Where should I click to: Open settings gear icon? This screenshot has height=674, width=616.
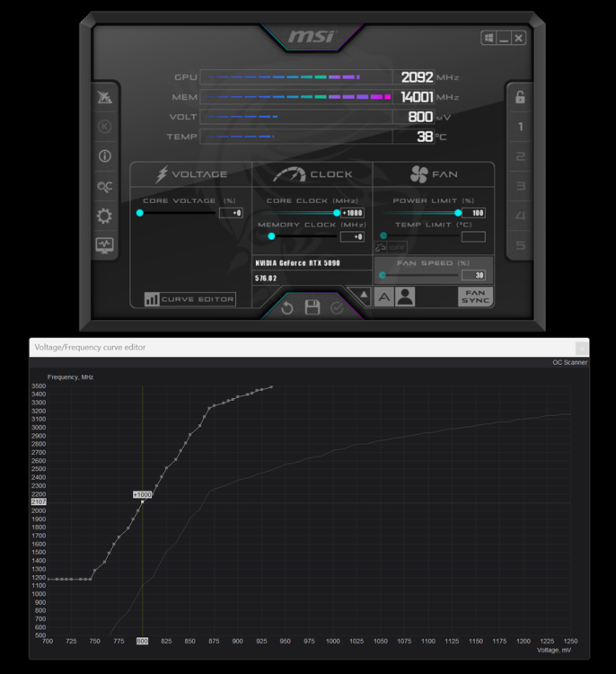click(x=104, y=216)
